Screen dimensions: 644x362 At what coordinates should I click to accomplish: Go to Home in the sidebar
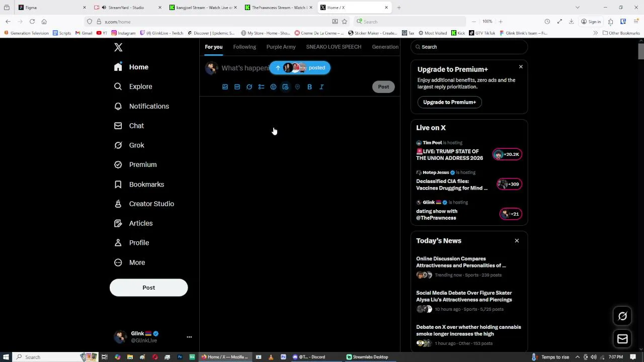click(x=131, y=67)
